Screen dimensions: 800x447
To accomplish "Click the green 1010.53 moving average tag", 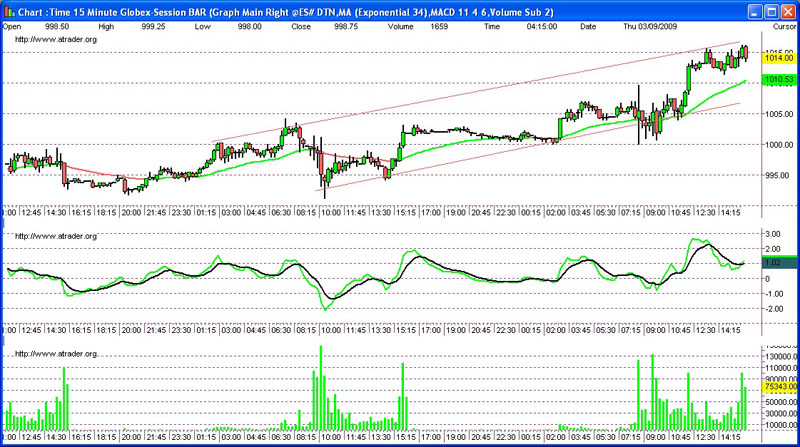I will tap(779, 79).
